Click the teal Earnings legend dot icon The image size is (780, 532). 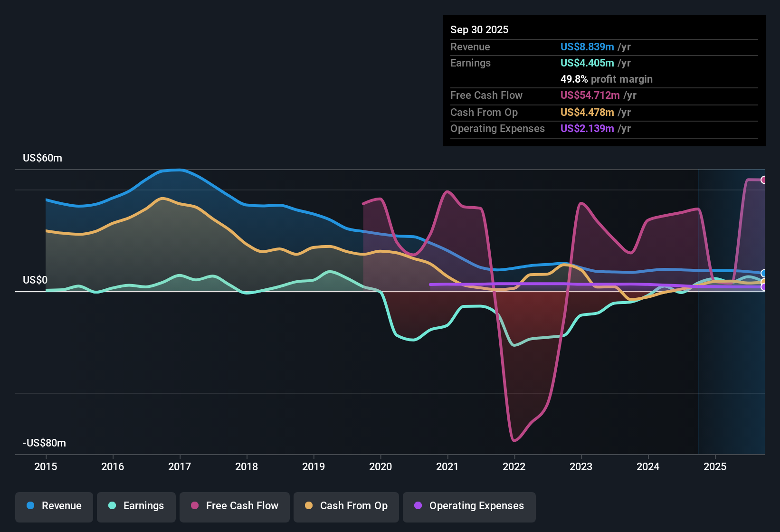click(x=112, y=506)
